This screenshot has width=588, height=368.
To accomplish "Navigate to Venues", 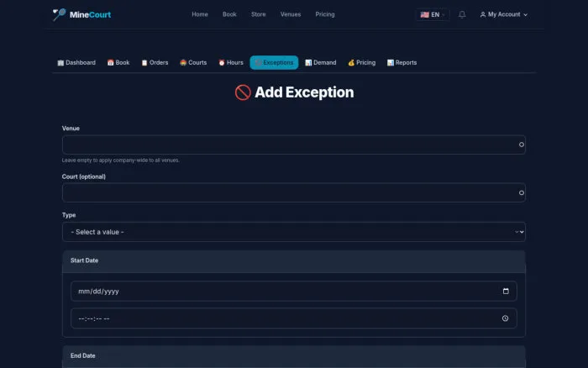I will [291, 14].
